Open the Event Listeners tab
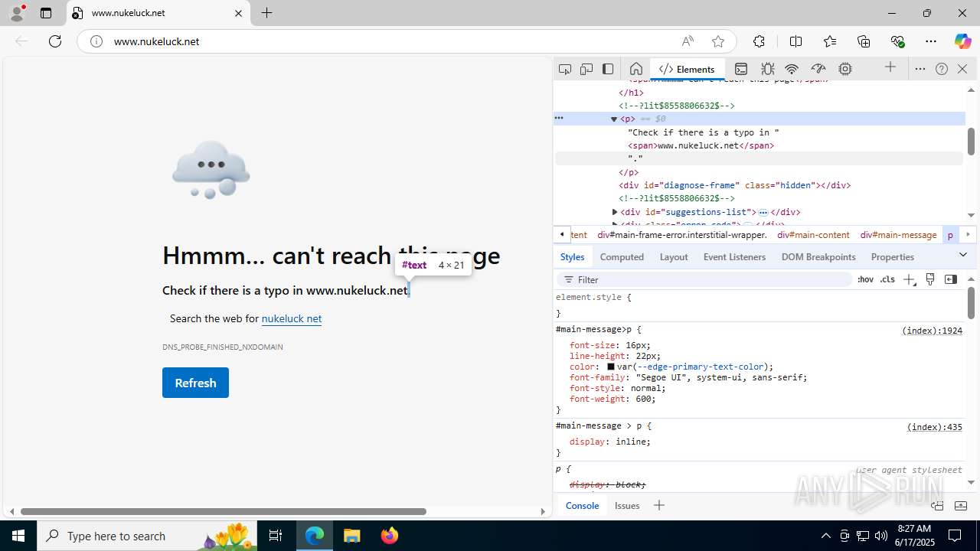 pyautogui.click(x=734, y=257)
